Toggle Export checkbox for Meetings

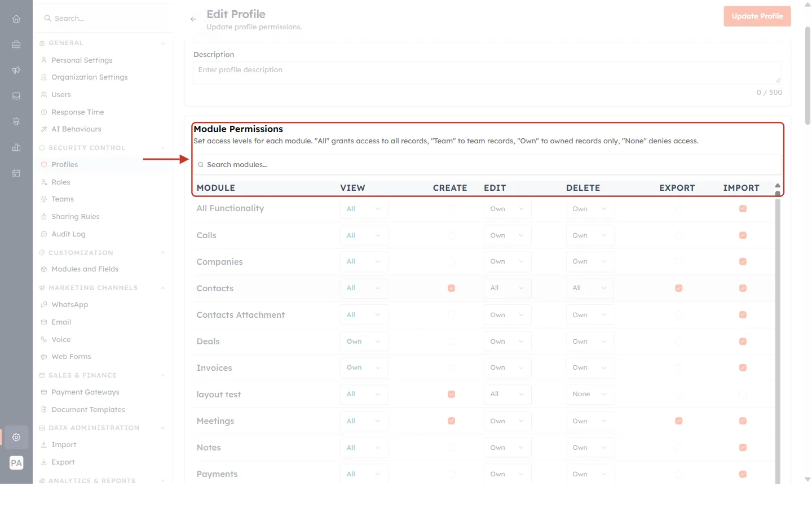coord(678,421)
